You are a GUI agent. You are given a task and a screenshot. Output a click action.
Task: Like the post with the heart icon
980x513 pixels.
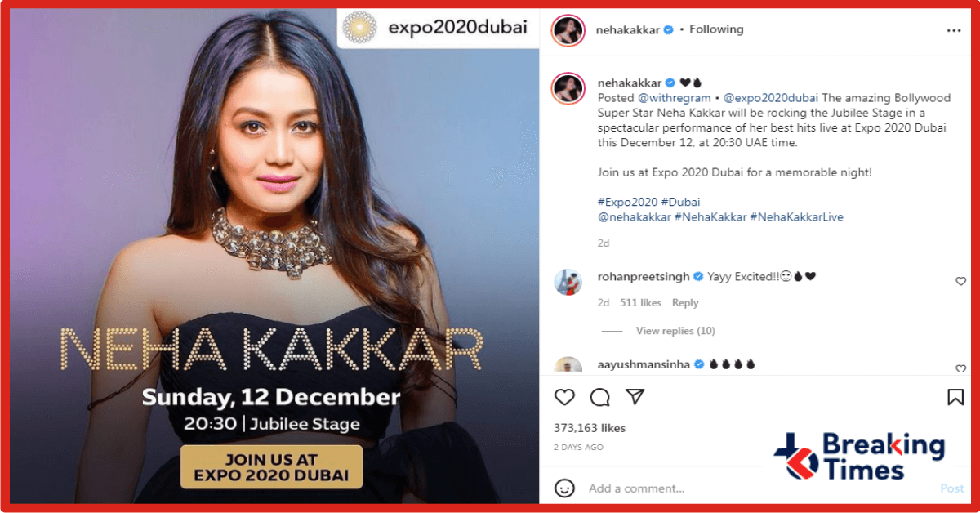click(x=564, y=397)
